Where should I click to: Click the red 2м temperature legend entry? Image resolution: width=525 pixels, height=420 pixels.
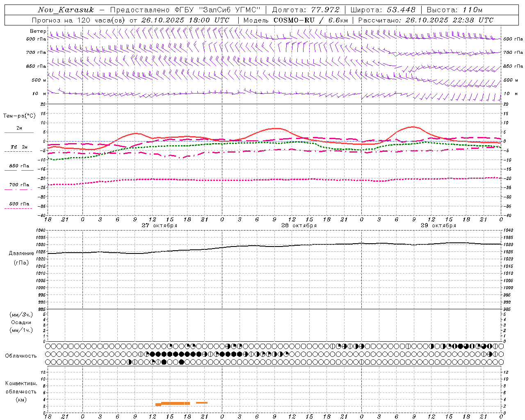click(19, 129)
